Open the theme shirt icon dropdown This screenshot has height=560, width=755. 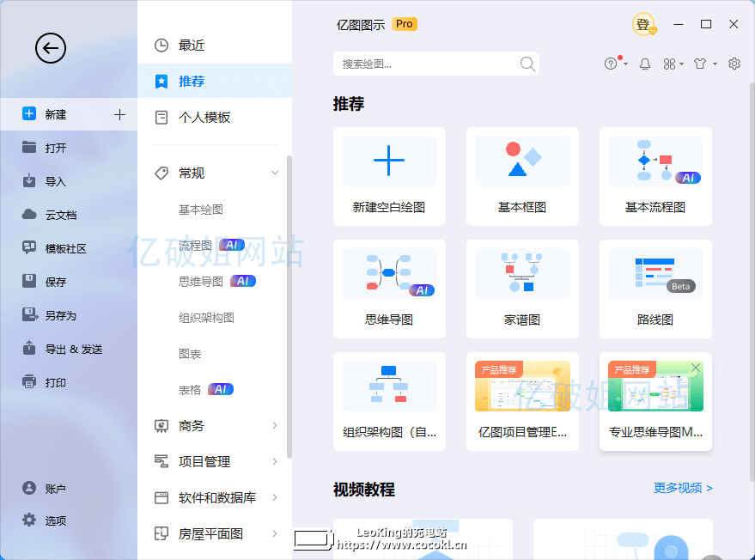pos(705,64)
